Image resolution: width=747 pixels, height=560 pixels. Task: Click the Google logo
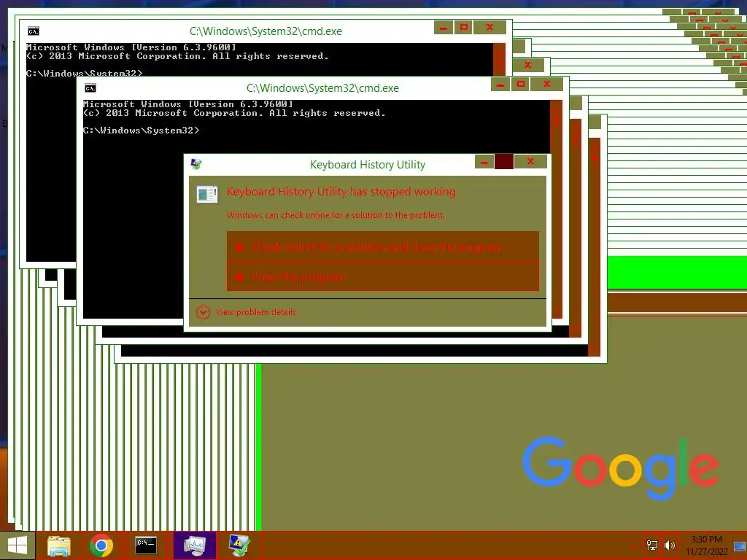(620, 467)
